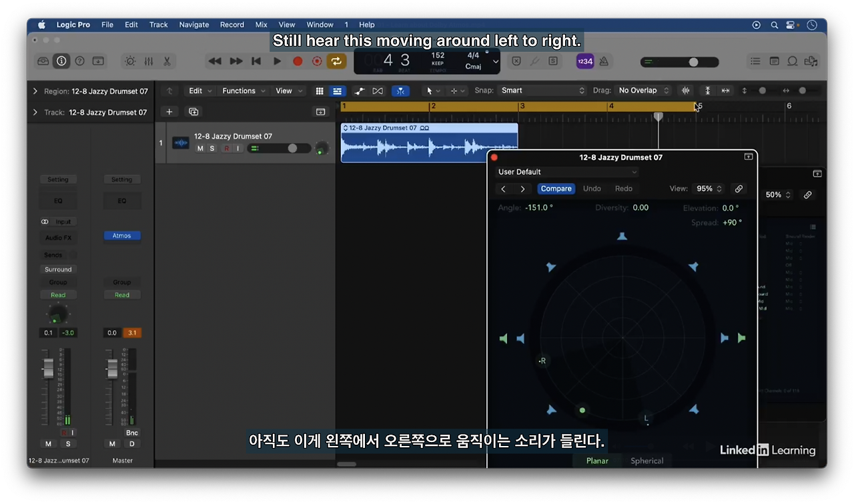Viewport: 854px width, 504px height.
Task: Toggle the blue Catch playhead icon
Action: coord(401,91)
